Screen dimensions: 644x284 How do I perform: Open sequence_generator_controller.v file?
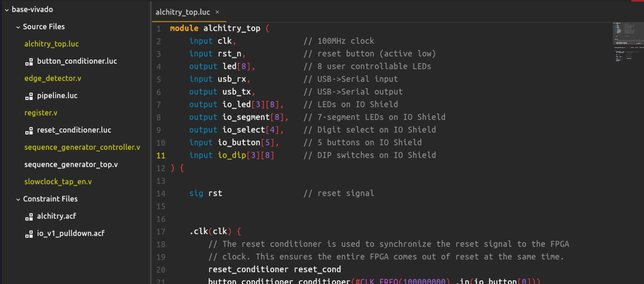point(82,147)
